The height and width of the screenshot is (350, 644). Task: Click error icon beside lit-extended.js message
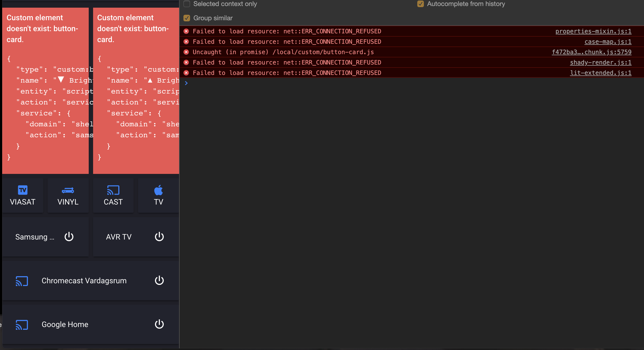(186, 73)
